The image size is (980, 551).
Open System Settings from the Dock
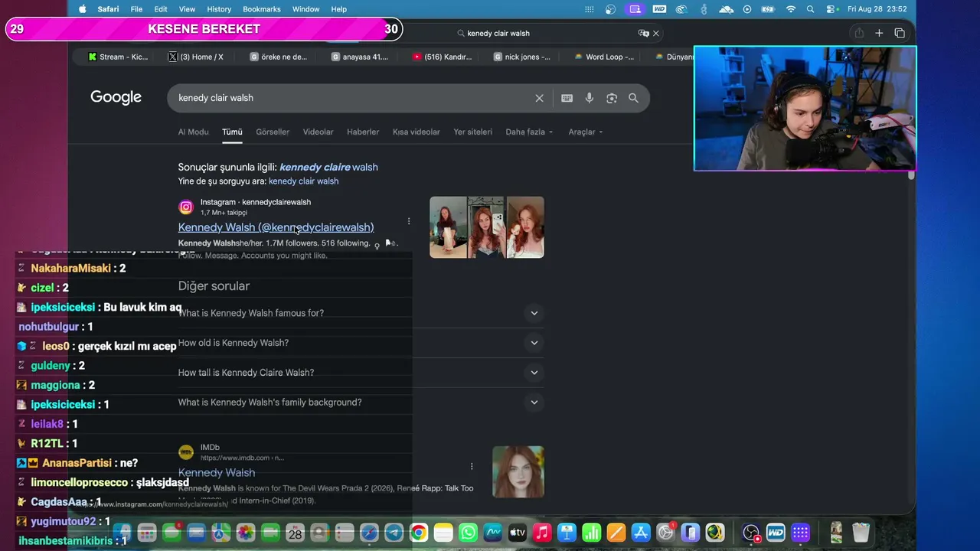[665, 533]
